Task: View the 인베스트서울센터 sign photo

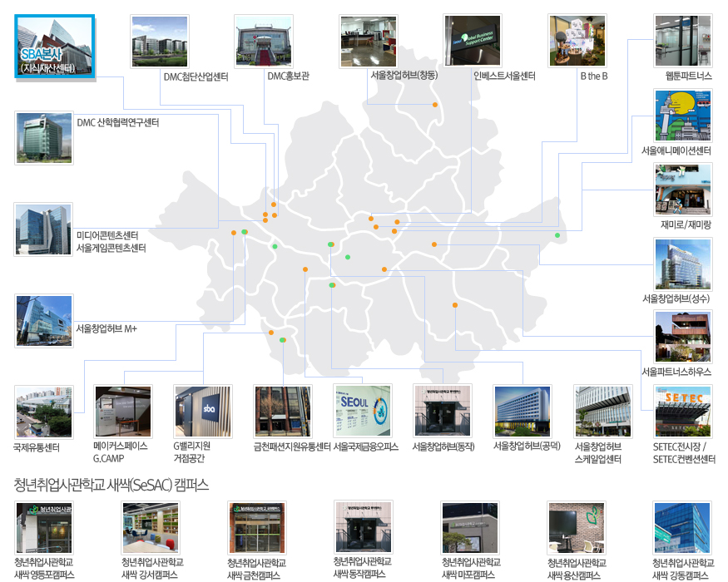Action: coord(473,41)
